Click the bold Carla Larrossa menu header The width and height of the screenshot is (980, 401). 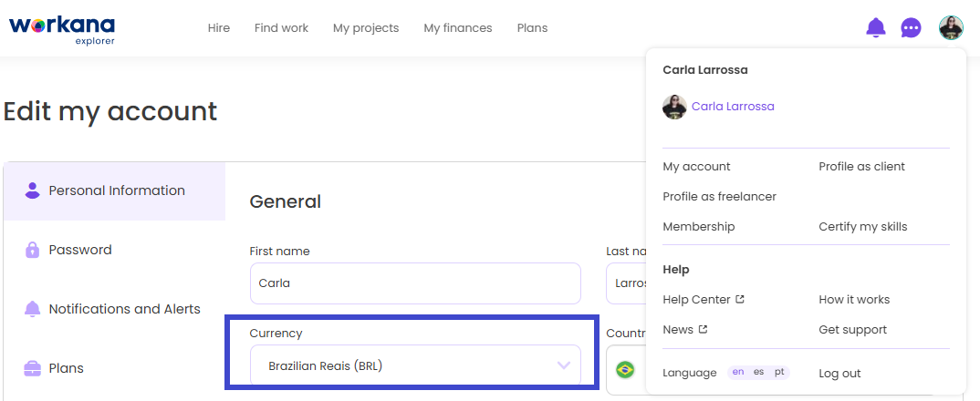pos(705,69)
